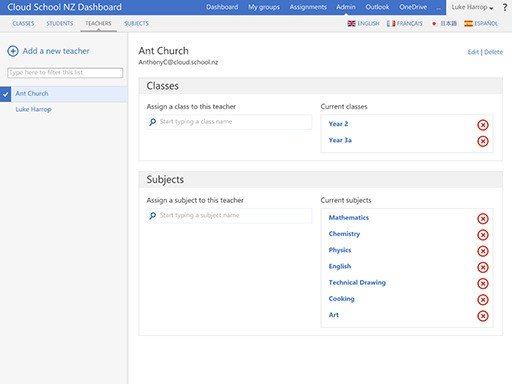Screen dimensions: 512x384
Task: Open the Year 3a class link
Action: [340, 140]
